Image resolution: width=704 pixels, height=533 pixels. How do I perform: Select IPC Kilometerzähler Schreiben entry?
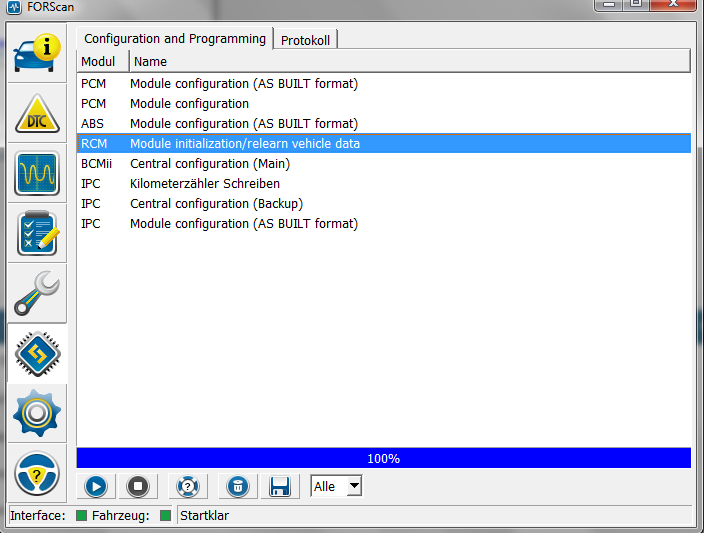[x=205, y=184]
